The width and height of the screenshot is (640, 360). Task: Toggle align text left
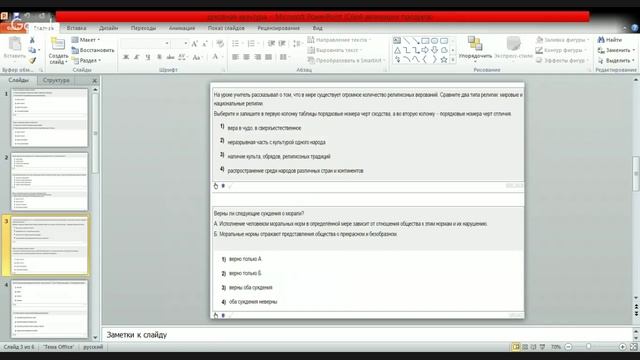(236, 57)
